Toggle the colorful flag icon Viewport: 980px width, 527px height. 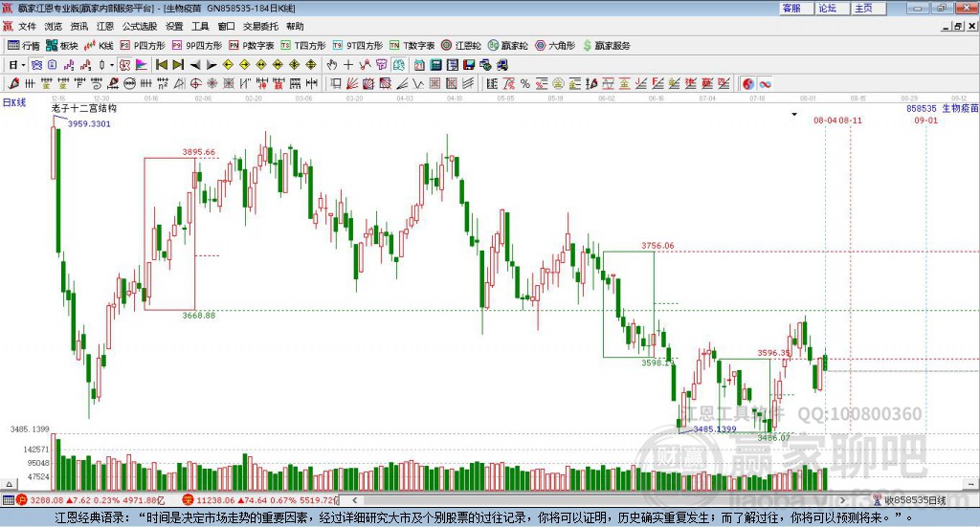tap(142, 64)
